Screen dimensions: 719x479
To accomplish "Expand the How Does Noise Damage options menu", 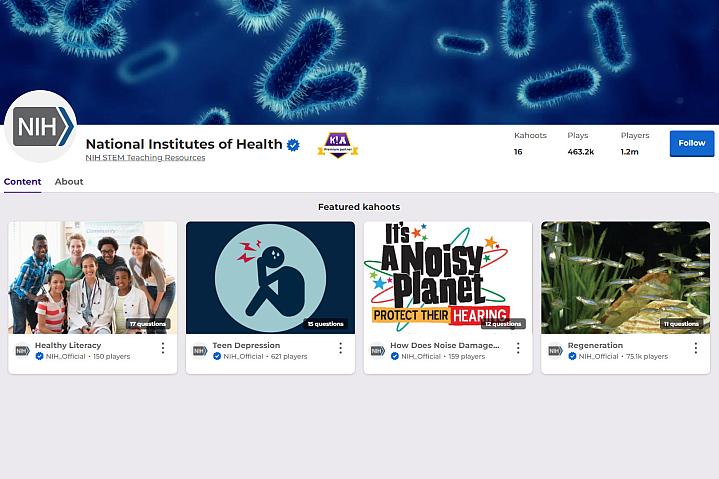I will pyautogui.click(x=518, y=348).
